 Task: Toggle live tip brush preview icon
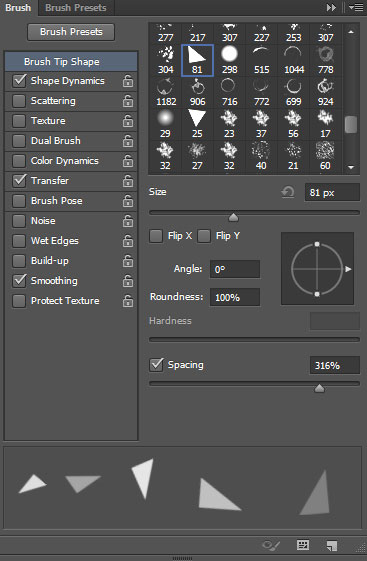click(x=271, y=545)
